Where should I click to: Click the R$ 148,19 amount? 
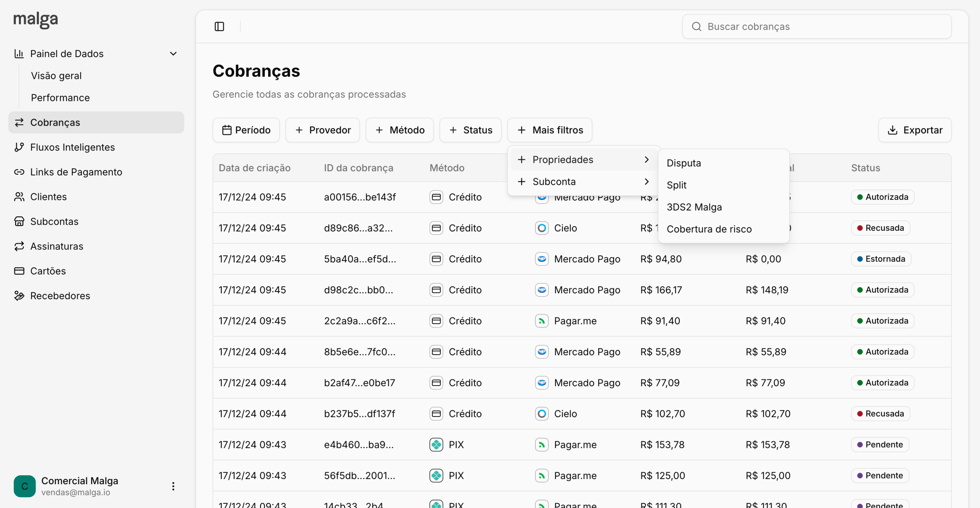[x=767, y=290]
